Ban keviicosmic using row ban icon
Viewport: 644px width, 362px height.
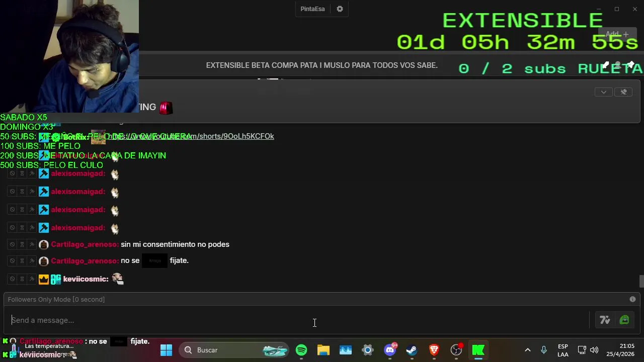[12, 279]
